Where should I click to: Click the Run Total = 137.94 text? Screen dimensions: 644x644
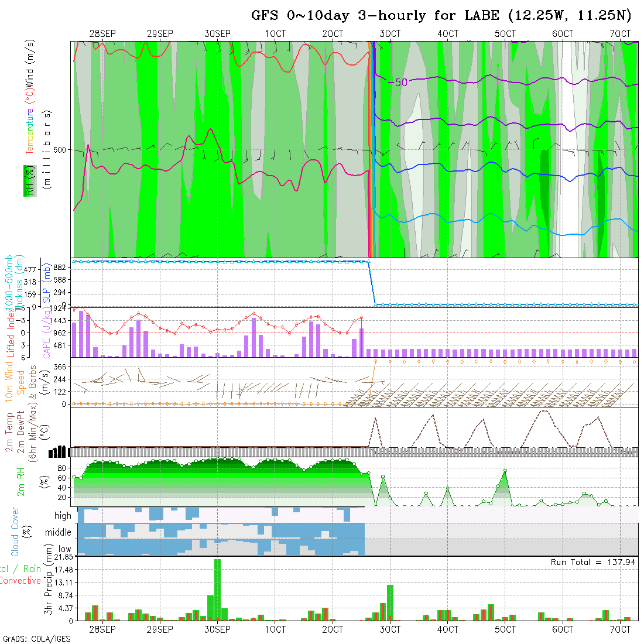point(593,562)
